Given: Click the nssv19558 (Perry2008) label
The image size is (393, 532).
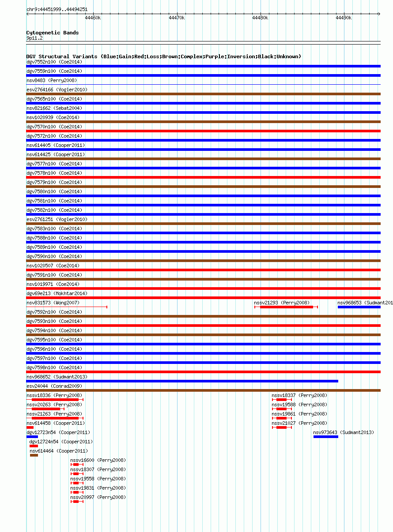Looking at the screenshot, I should (98, 479).
